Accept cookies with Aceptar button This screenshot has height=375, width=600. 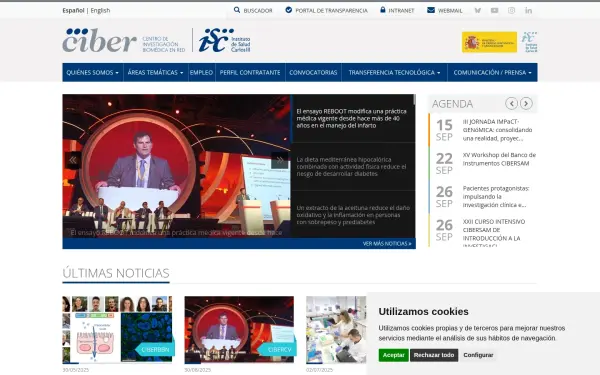tap(393, 355)
